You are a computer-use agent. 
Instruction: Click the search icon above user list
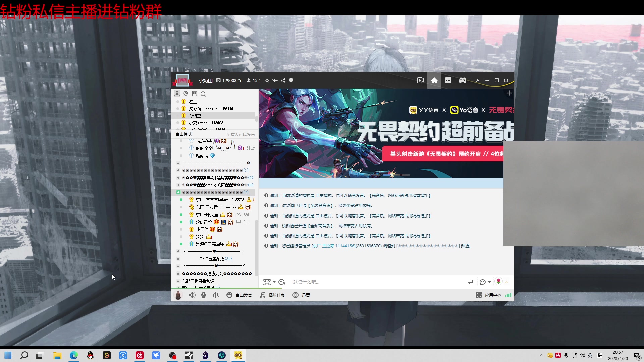tap(203, 94)
